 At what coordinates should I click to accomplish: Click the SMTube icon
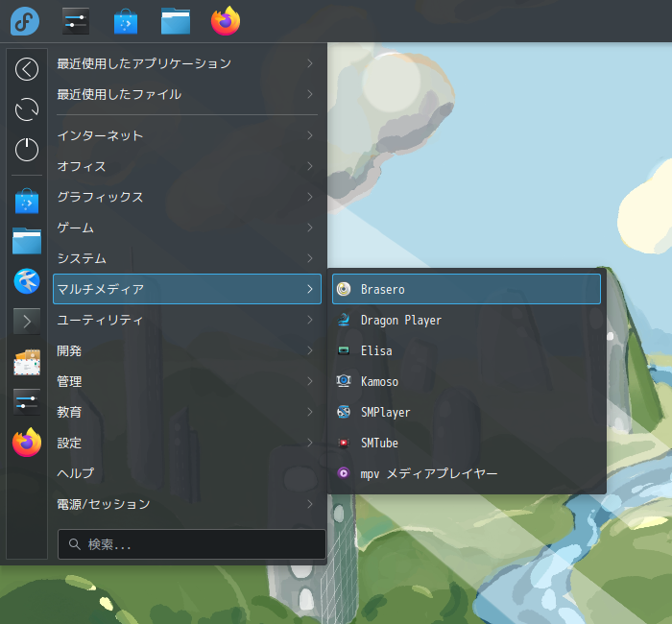coord(344,443)
